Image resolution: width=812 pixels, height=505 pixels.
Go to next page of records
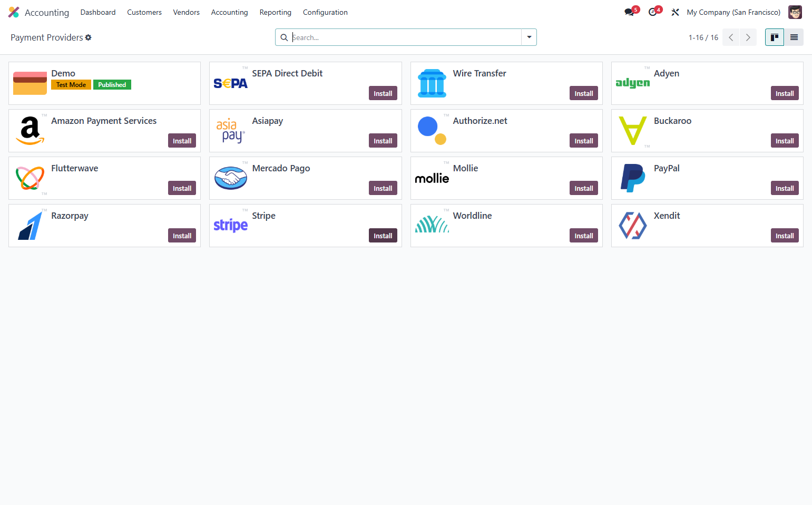pyautogui.click(x=748, y=37)
